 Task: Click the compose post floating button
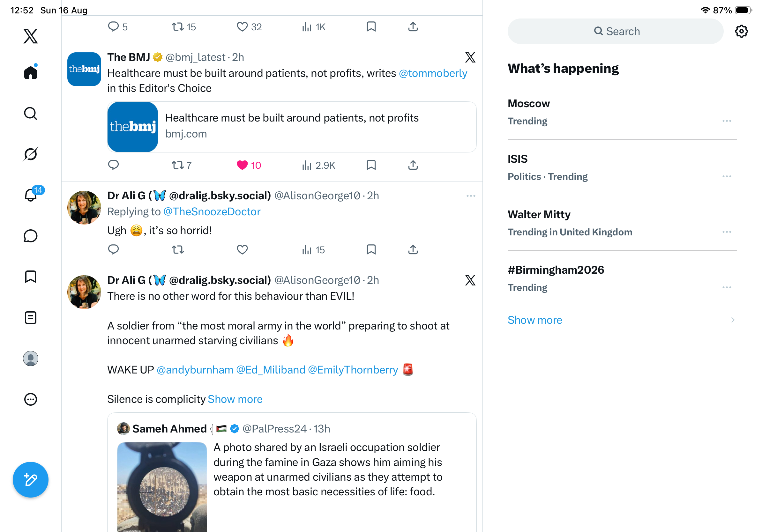click(x=31, y=480)
